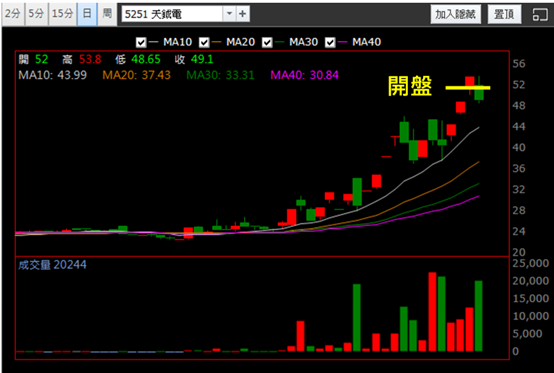Click the 25,000 volume axis label

tap(531, 263)
